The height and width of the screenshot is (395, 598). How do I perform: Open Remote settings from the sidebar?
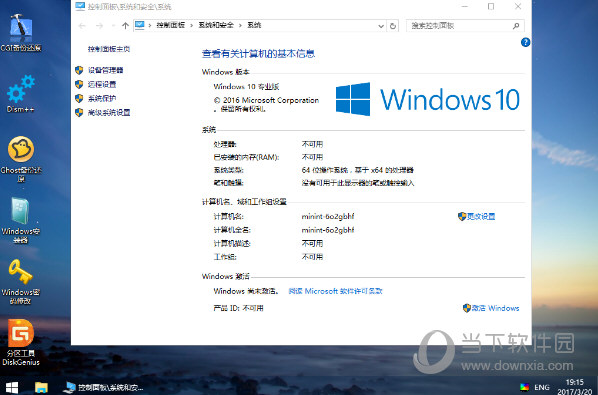tap(102, 84)
